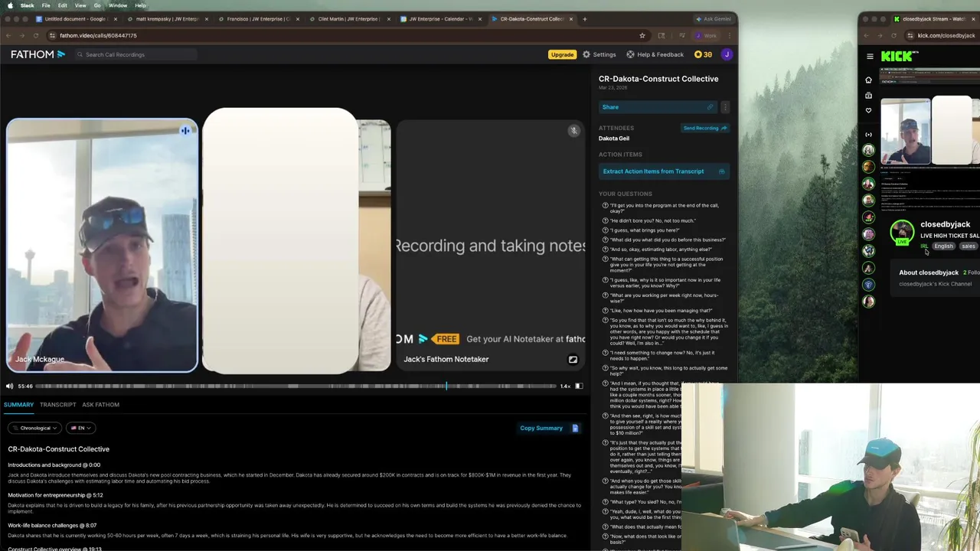Open the Window menu in the menu bar
980x551 pixels.
(x=118, y=5)
